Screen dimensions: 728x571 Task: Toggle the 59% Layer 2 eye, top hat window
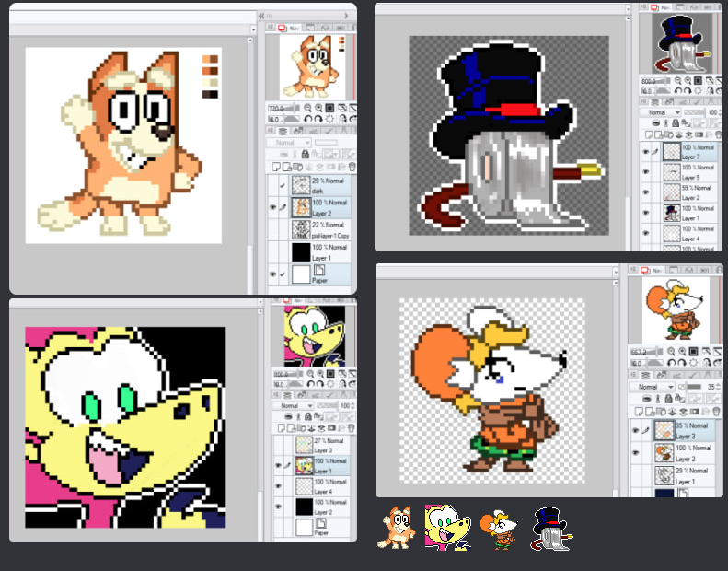[645, 192]
